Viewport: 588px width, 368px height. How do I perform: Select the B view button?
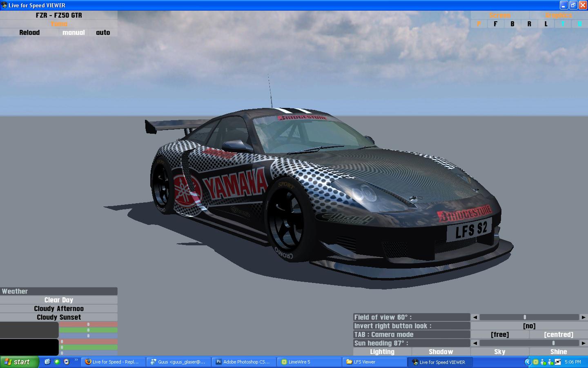[512, 24]
